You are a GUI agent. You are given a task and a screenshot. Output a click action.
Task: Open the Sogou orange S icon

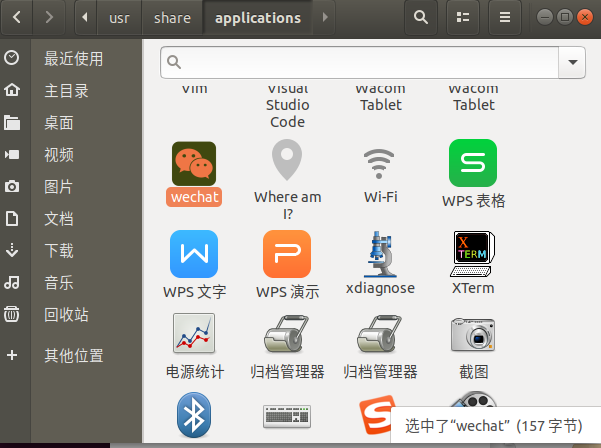376,415
